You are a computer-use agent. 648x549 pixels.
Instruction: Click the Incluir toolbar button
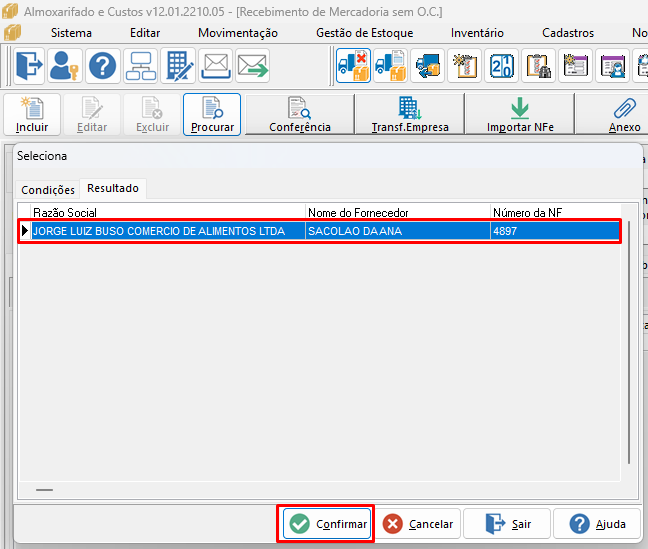click(32, 115)
